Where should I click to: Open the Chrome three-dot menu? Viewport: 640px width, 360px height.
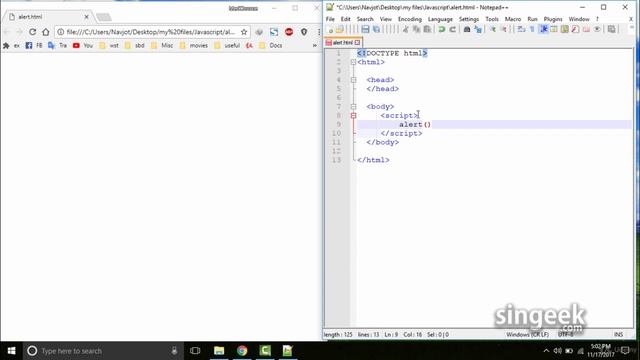(318, 32)
